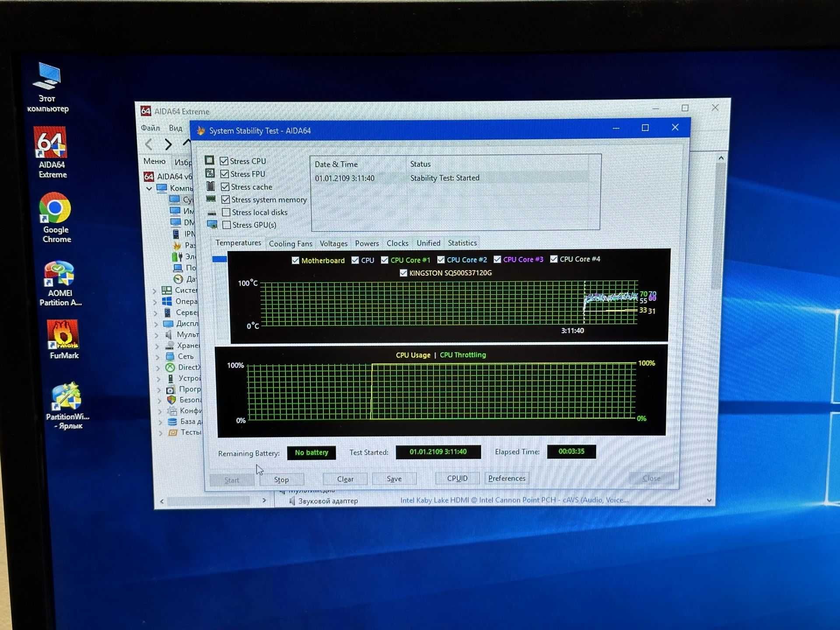Toggle the Motherboard temperature checkbox
Screen dimensions: 840x630
click(295, 260)
